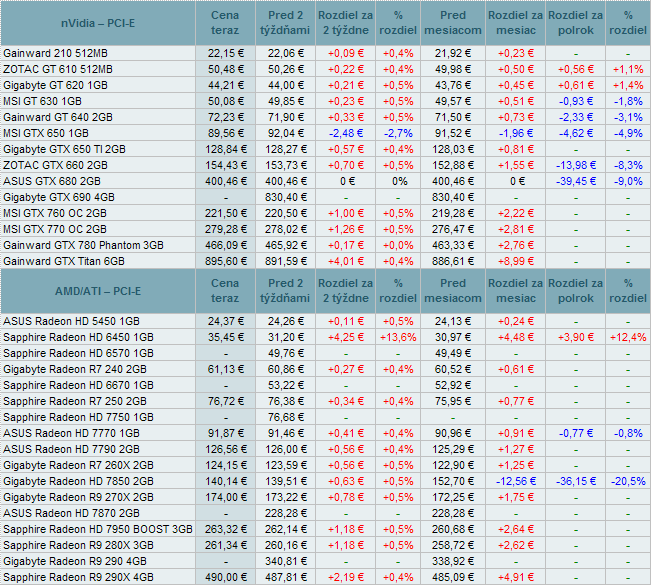Click 'Gigabyte GT 620 1GB' card name
The width and height of the screenshot is (651, 585).
click(55, 85)
